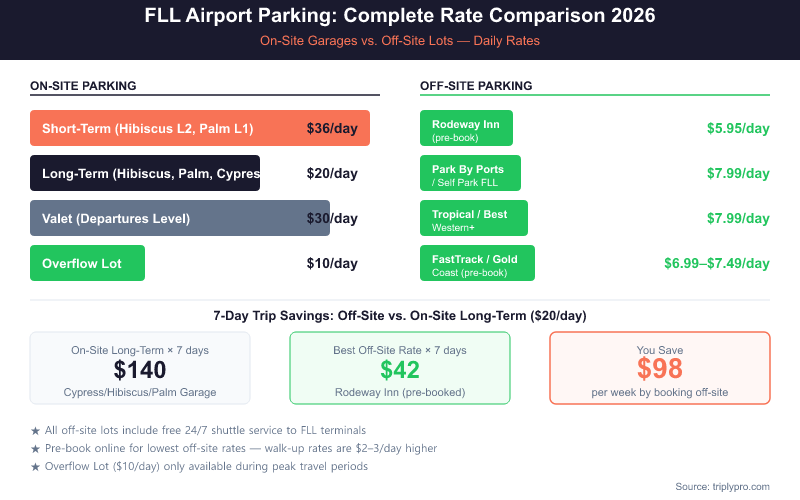This screenshot has width=800, height=500.
Task: Click the $5.95/day Rodeway rate
Action: pos(738,128)
